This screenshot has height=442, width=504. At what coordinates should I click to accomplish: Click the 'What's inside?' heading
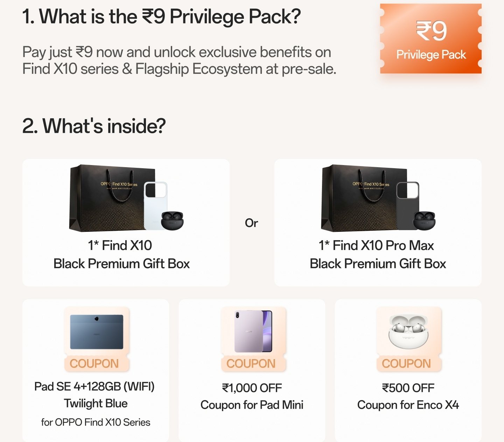tap(94, 126)
